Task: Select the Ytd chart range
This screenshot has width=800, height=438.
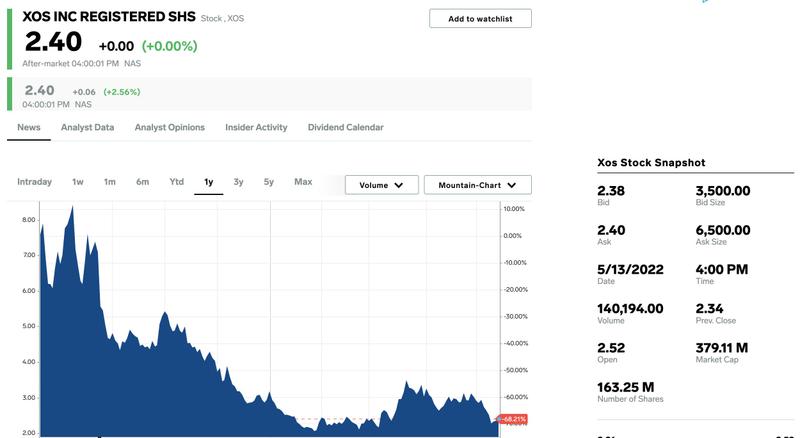Action: (177, 182)
